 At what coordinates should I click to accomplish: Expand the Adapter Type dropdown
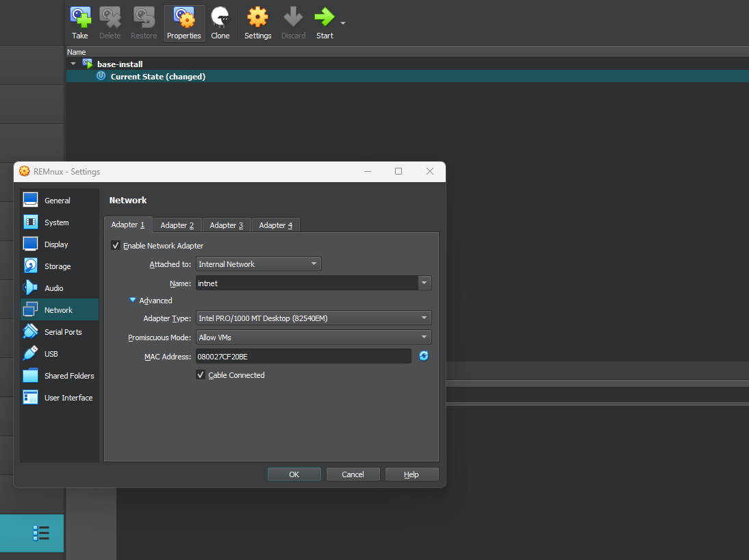313,318
